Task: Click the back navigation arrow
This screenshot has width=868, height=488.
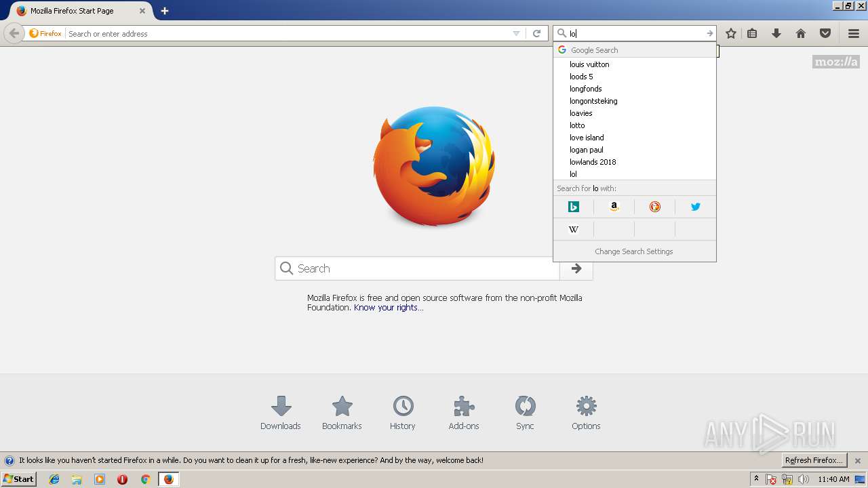Action: [x=14, y=33]
